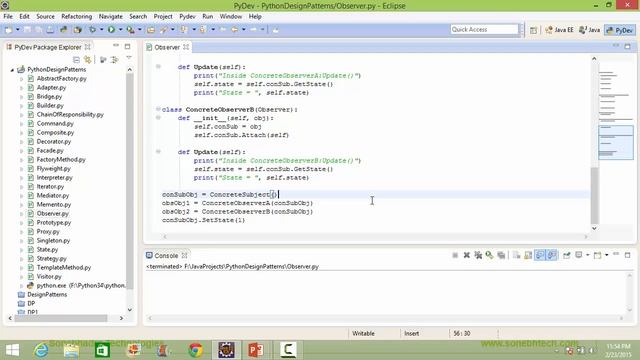
Task: Open PowerPoint from the taskbar
Action: (x=256, y=350)
